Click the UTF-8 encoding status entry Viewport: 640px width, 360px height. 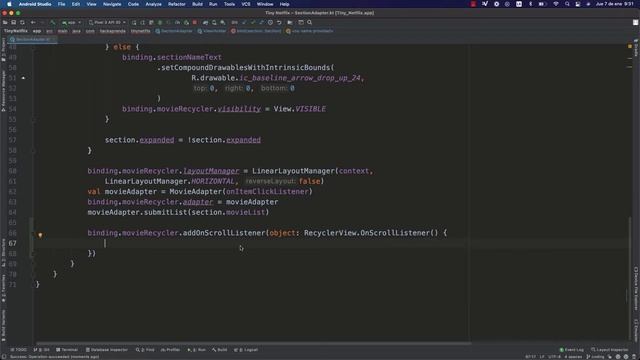[554, 357]
